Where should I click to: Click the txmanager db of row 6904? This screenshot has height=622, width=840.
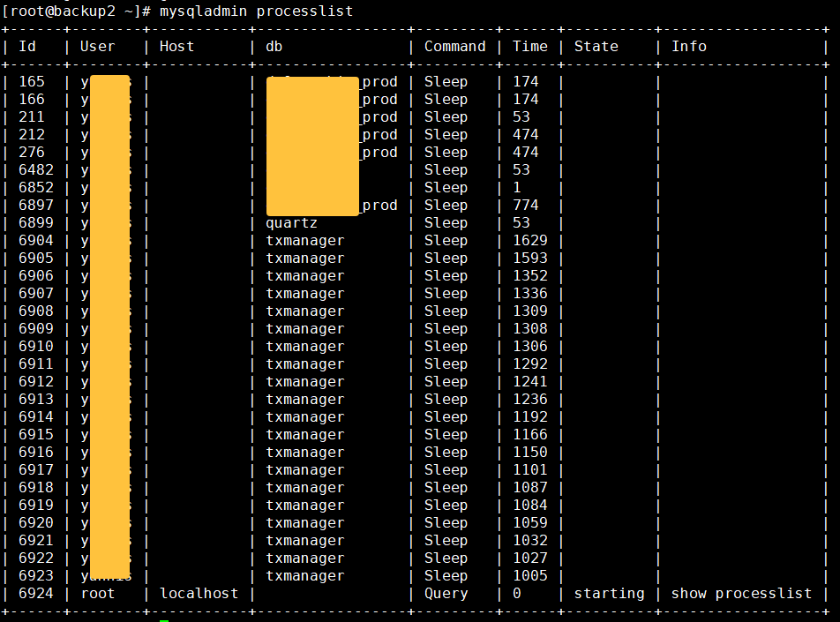[304, 241]
